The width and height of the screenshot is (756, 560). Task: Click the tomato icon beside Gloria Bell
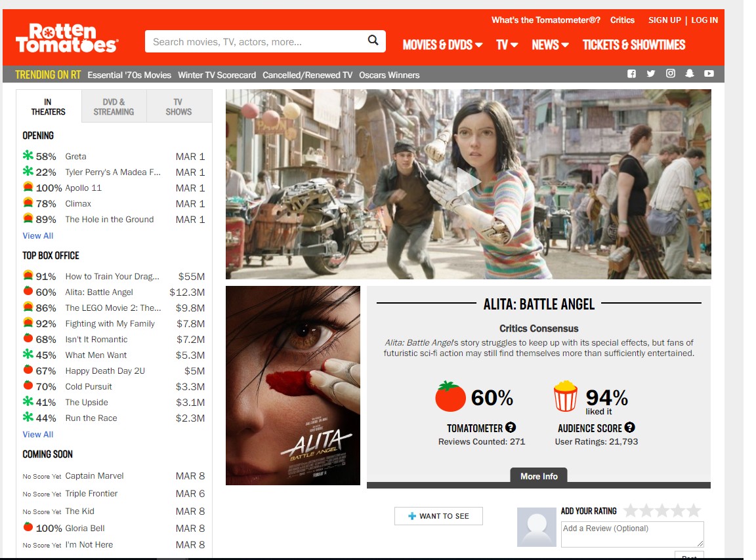(28, 527)
